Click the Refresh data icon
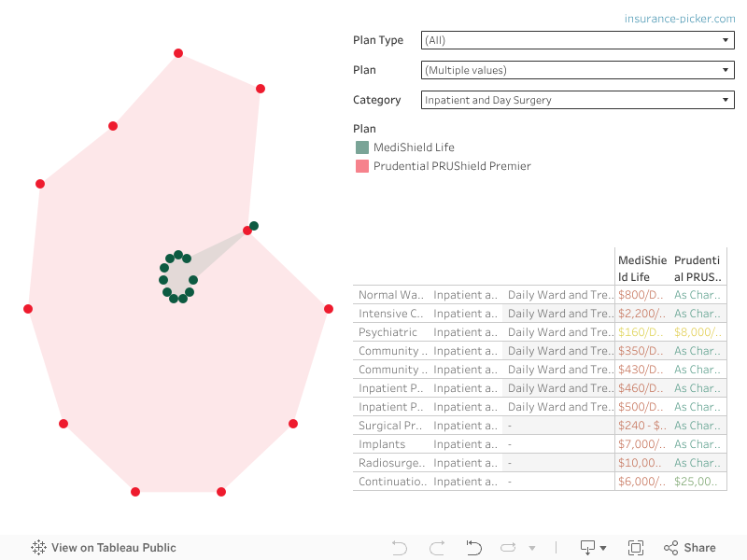 pos(509,548)
